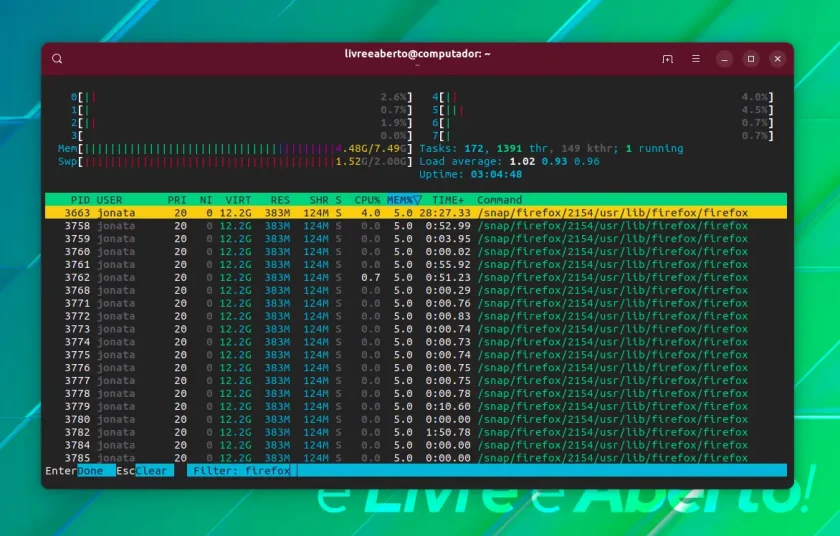This screenshot has height=536, width=840.
Task: Select process row PID 3772
Action: 416,316
